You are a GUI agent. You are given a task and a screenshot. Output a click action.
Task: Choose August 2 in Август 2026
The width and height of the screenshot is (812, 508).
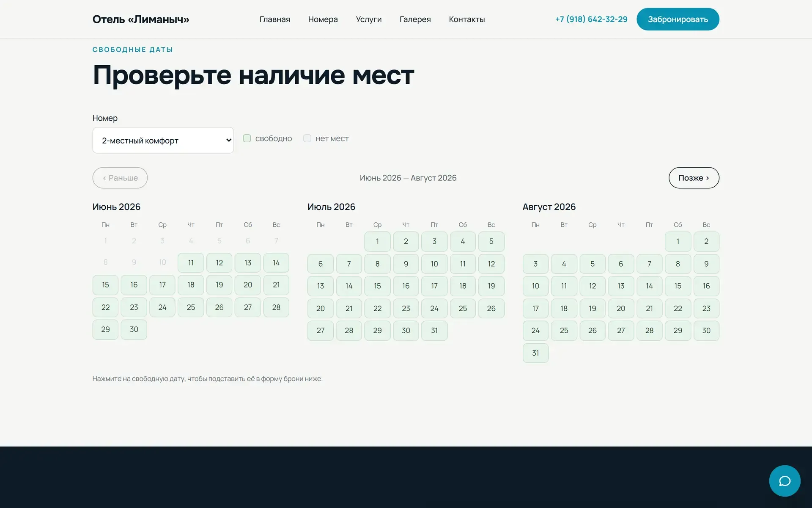(706, 241)
